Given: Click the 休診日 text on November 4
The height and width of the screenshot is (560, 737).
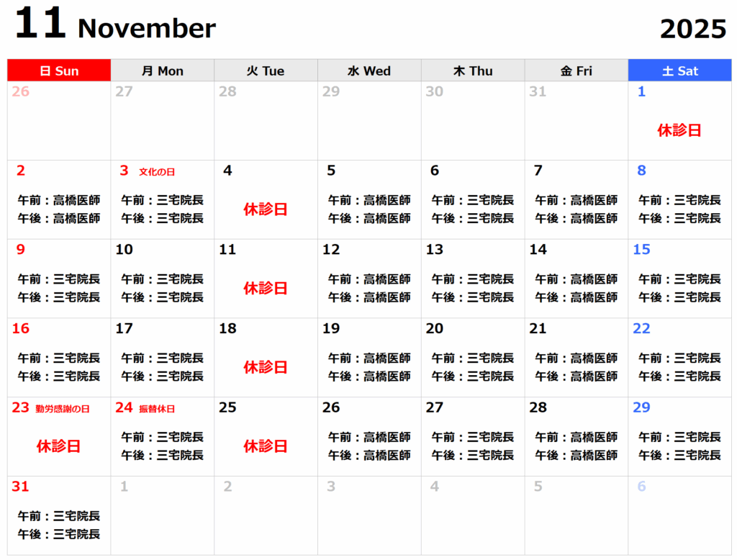Looking at the screenshot, I should (x=266, y=209).
